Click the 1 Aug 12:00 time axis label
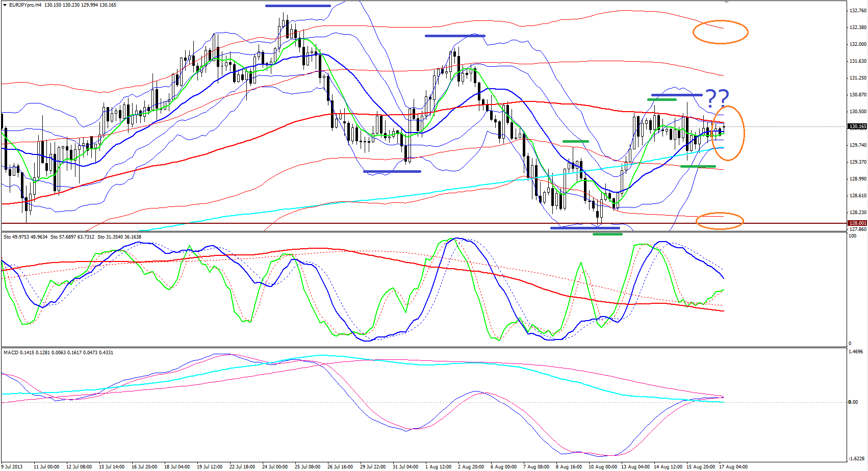 pos(438,467)
